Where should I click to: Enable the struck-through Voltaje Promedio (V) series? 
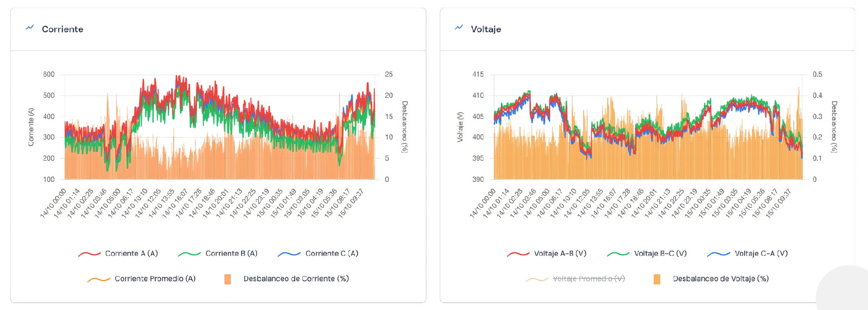click(589, 279)
